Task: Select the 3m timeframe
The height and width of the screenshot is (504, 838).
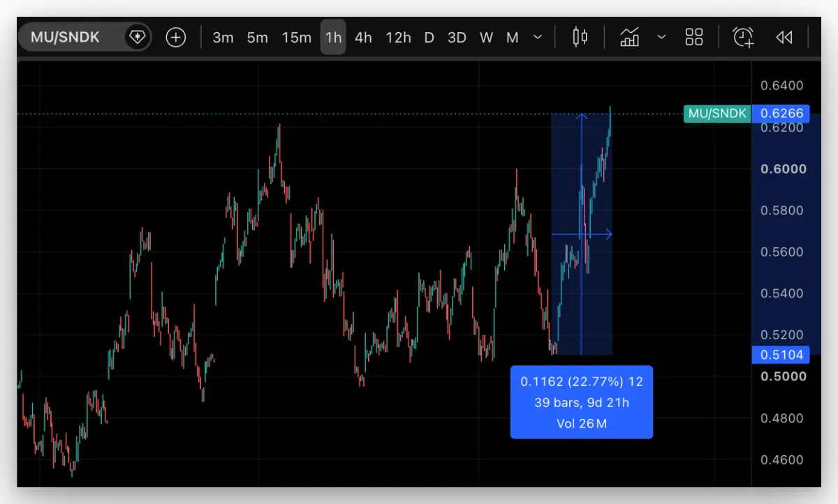Action: (x=223, y=37)
